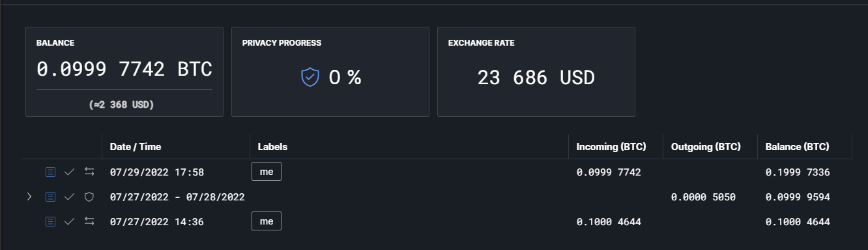The width and height of the screenshot is (868, 250).
Task: Click the Labels column header
Action: click(272, 147)
